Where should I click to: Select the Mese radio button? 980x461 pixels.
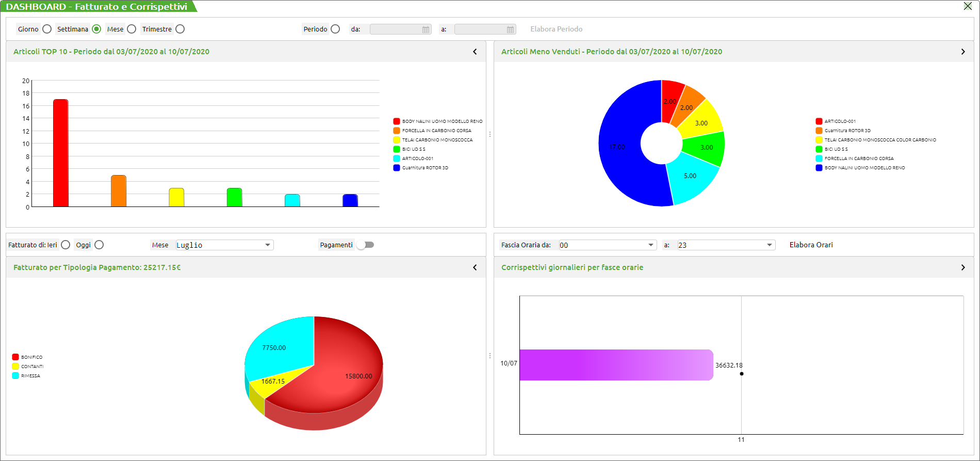click(x=132, y=29)
